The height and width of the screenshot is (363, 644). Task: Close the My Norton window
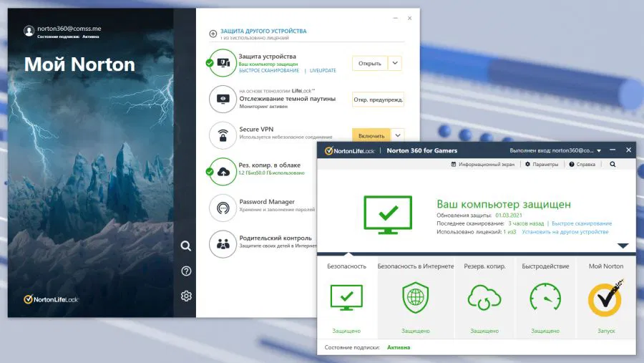click(409, 18)
